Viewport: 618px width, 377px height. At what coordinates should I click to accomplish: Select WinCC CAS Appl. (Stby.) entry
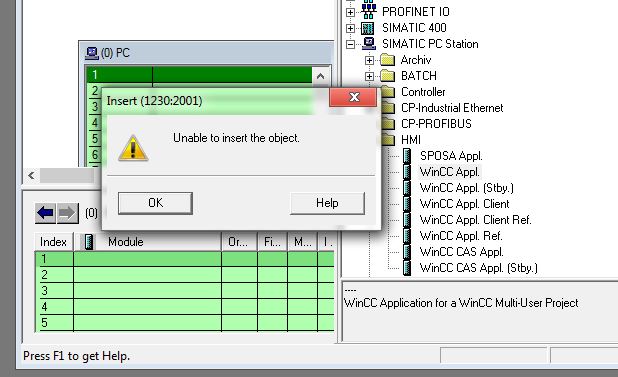(478, 268)
